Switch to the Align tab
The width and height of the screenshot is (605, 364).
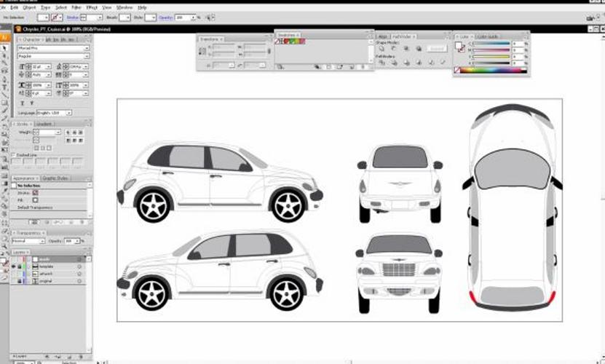(382, 36)
